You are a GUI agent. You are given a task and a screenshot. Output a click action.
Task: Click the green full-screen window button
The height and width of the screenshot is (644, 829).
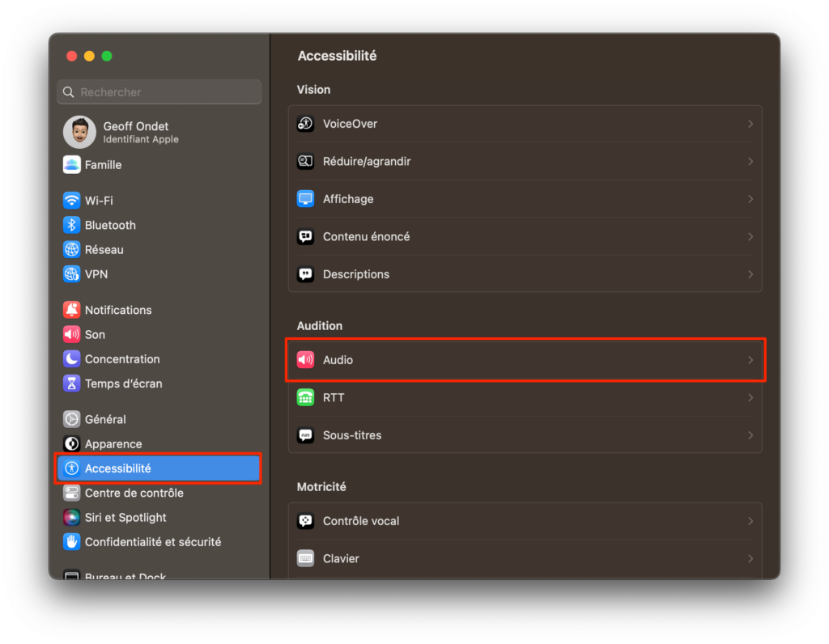107,56
